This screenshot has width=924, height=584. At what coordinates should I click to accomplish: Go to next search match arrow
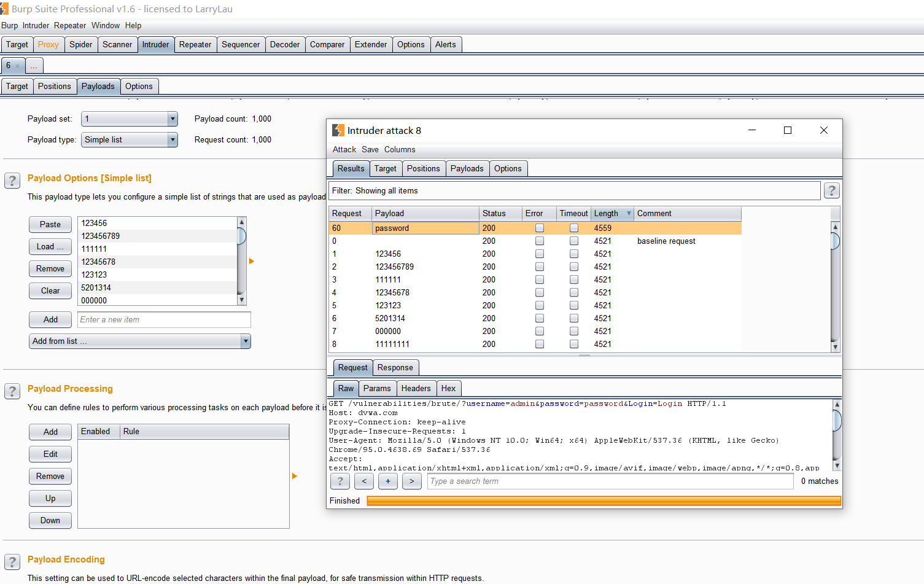(412, 481)
